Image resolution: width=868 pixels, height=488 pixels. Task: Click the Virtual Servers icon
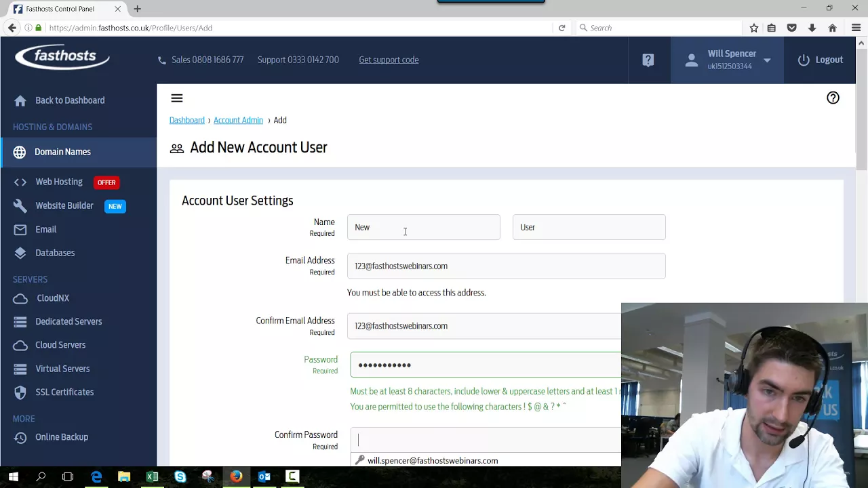point(20,369)
